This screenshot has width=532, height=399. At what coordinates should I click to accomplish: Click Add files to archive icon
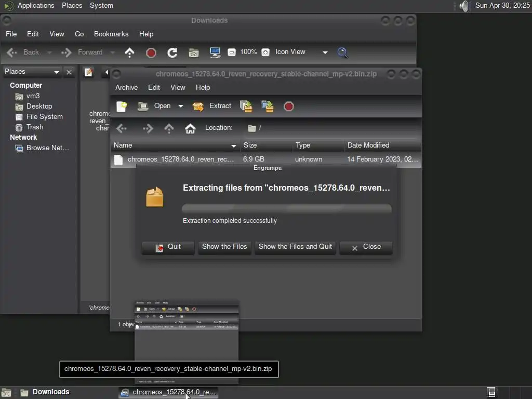click(x=246, y=106)
